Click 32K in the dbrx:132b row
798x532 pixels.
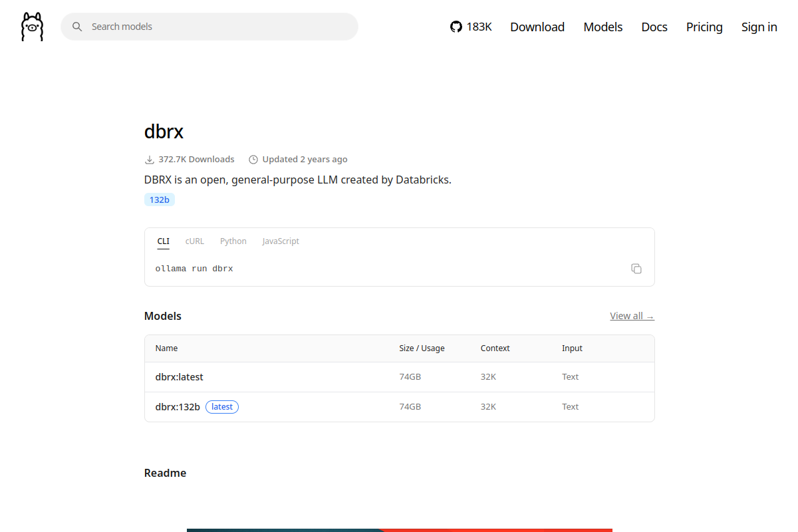click(x=488, y=407)
